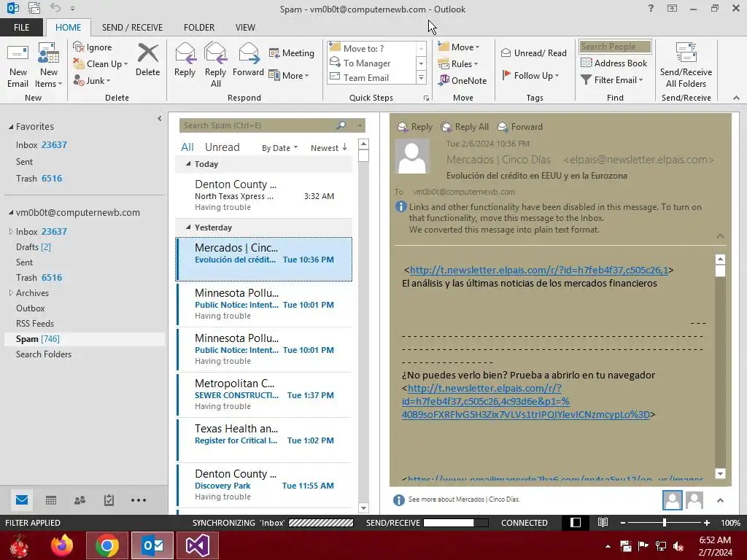Click the Search Spam box
This screenshot has width=747, height=560.
(258, 125)
